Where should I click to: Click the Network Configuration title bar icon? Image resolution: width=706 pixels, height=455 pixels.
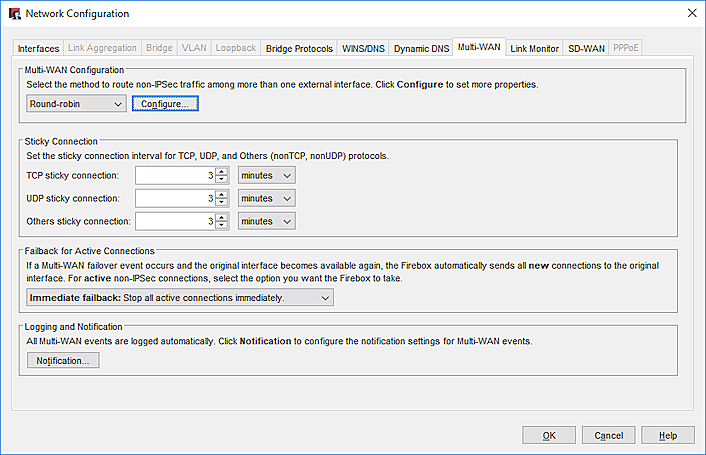[13, 13]
